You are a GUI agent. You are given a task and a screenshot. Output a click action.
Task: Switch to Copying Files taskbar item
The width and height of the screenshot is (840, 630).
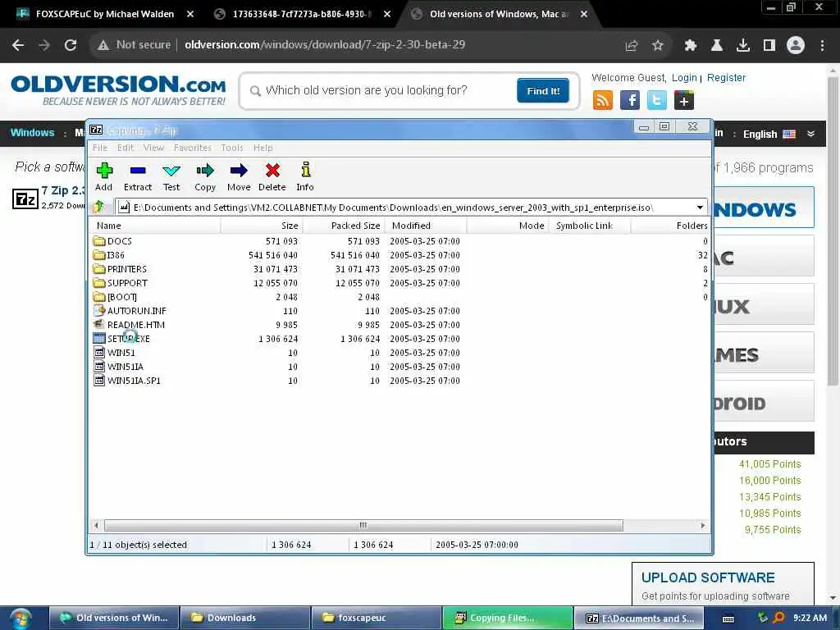point(507,618)
